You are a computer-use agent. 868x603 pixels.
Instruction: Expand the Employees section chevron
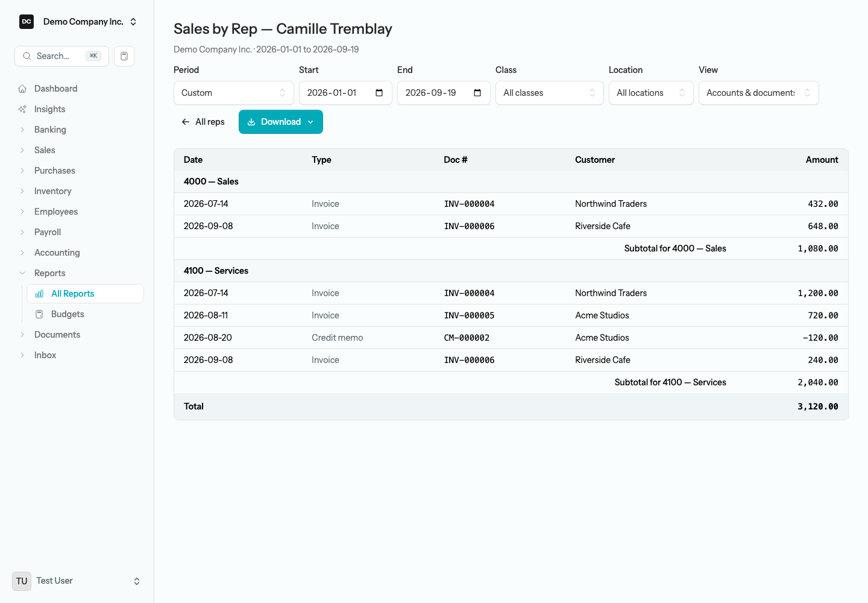[22, 212]
